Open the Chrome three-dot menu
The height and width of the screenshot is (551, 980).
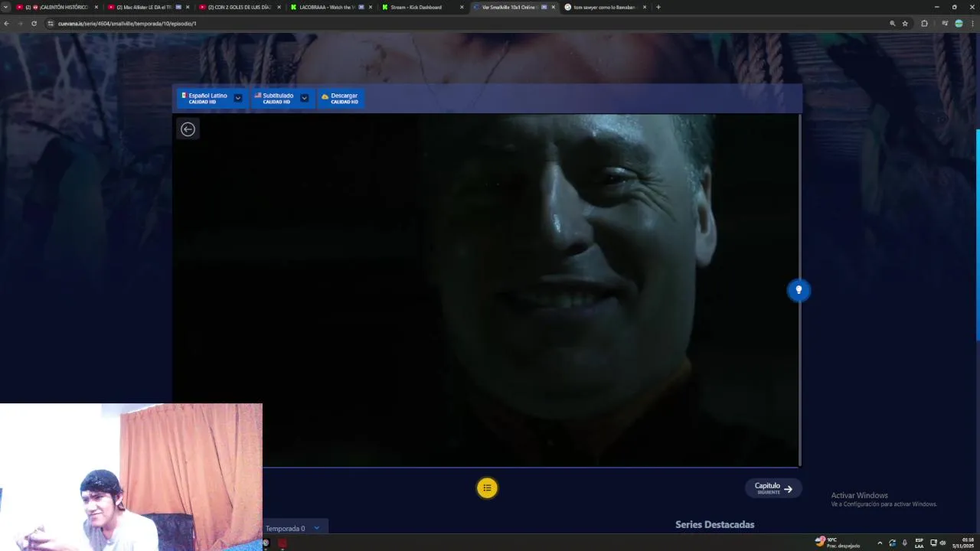972,23
